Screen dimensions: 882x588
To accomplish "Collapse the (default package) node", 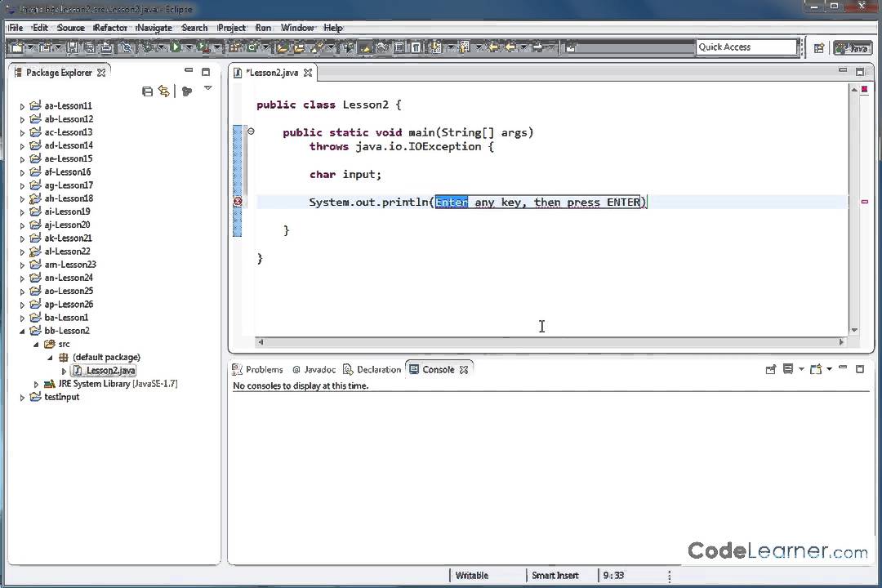I will click(50, 358).
